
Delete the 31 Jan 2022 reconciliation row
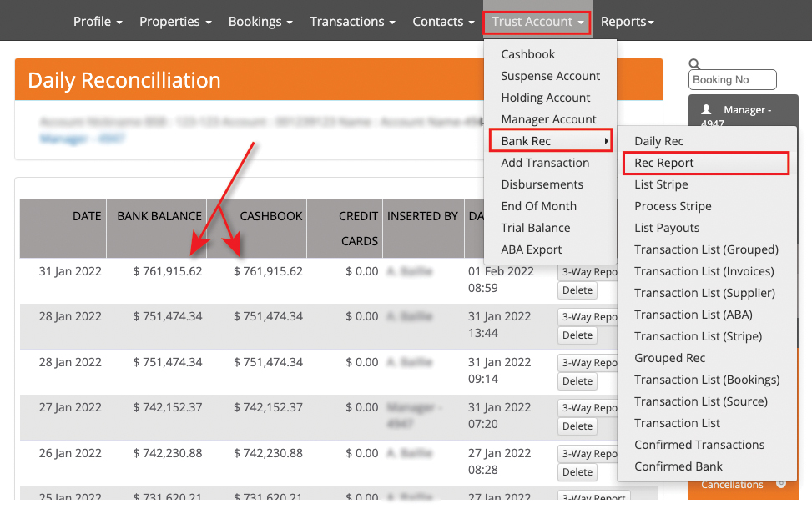pos(577,290)
